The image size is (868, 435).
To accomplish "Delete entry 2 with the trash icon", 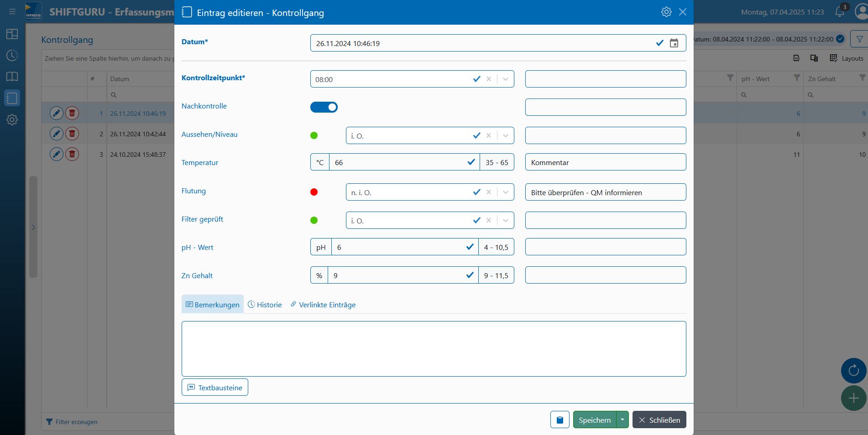I will (72, 133).
